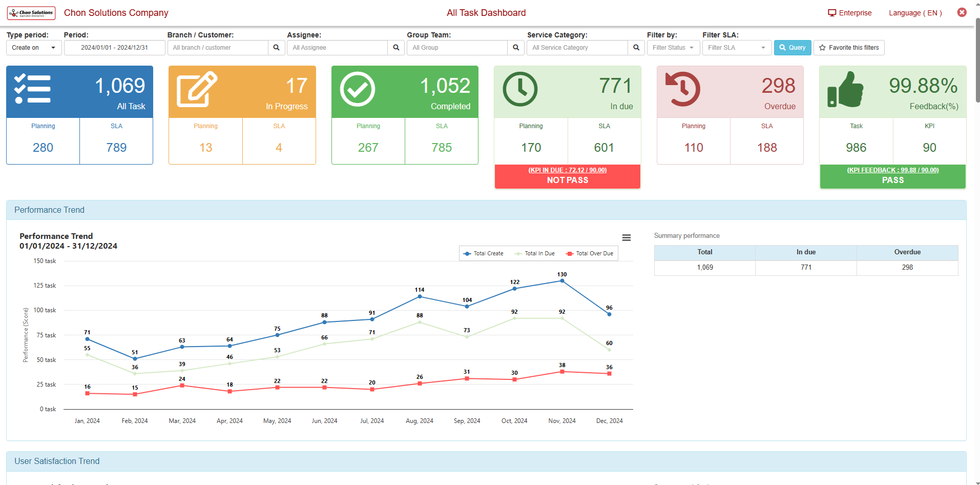Toggle the Total Create legend series
Viewport: 980px width, 485px height.
[x=483, y=253]
